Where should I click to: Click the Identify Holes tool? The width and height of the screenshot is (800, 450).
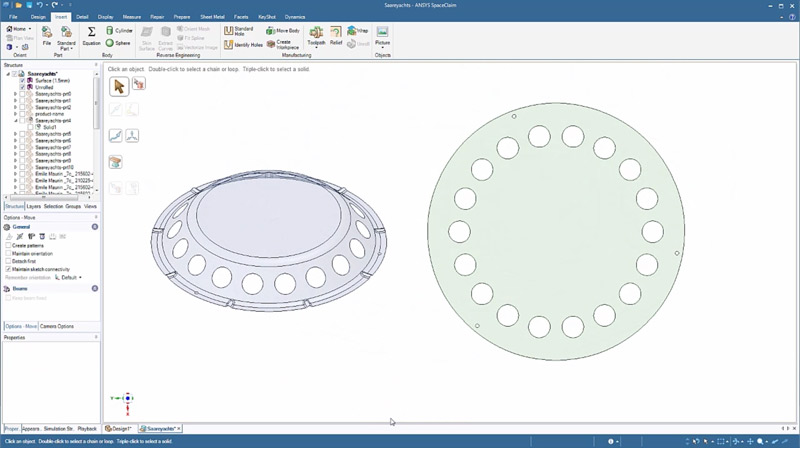[x=242, y=44]
